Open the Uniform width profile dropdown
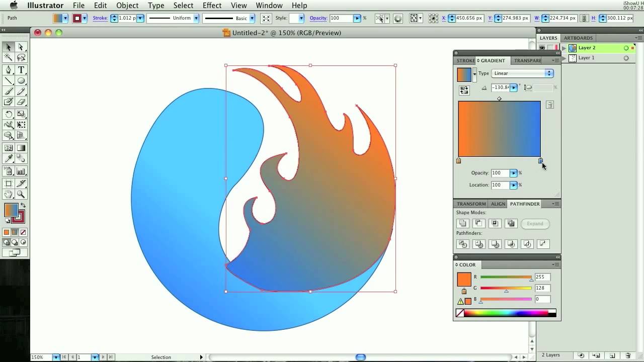 click(x=196, y=18)
